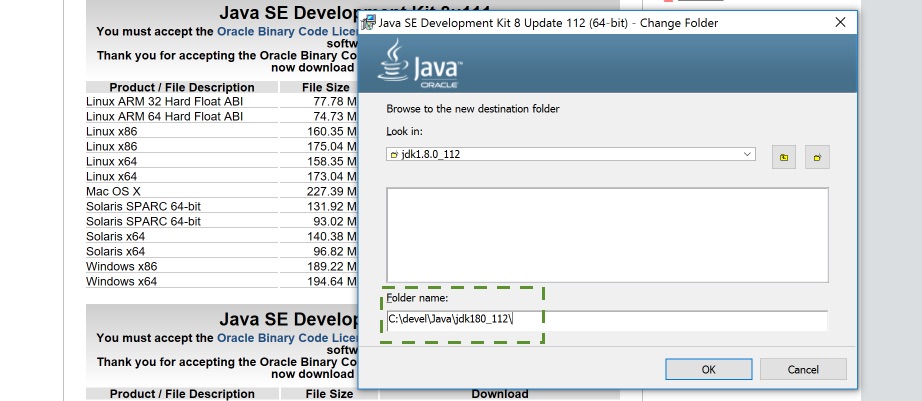Click the Look in label
Screen dimensions: 922x401
coord(405,131)
